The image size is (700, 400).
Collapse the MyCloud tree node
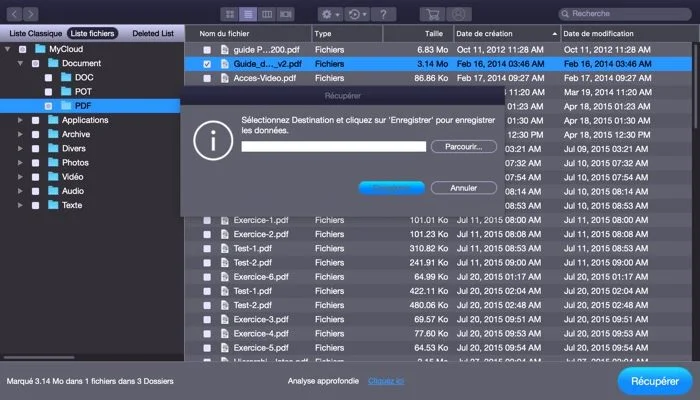[x=8, y=49]
